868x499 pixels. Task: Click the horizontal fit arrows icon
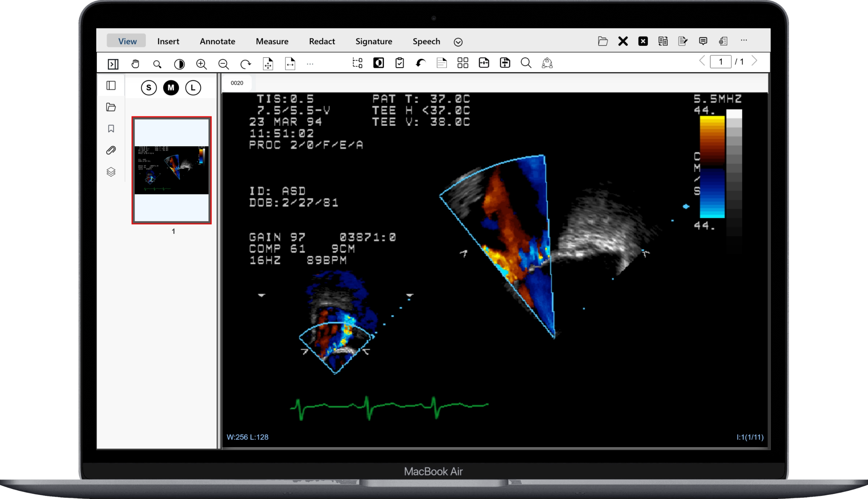point(484,63)
